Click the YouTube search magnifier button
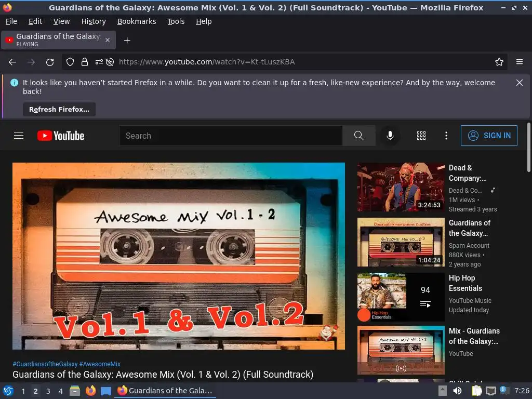Screen dimensions: 532x399 click(x=358, y=136)
